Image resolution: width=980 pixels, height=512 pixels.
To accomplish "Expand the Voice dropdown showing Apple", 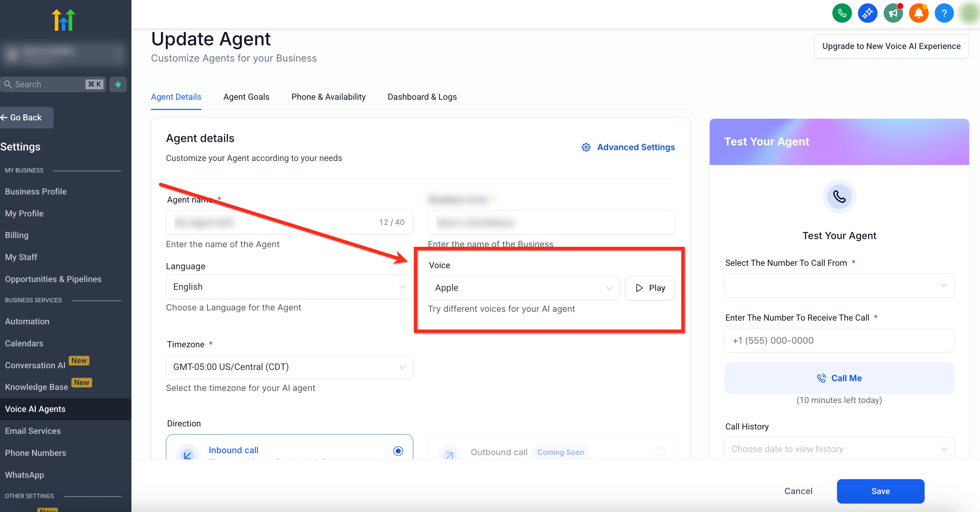I will click(523, 288).
